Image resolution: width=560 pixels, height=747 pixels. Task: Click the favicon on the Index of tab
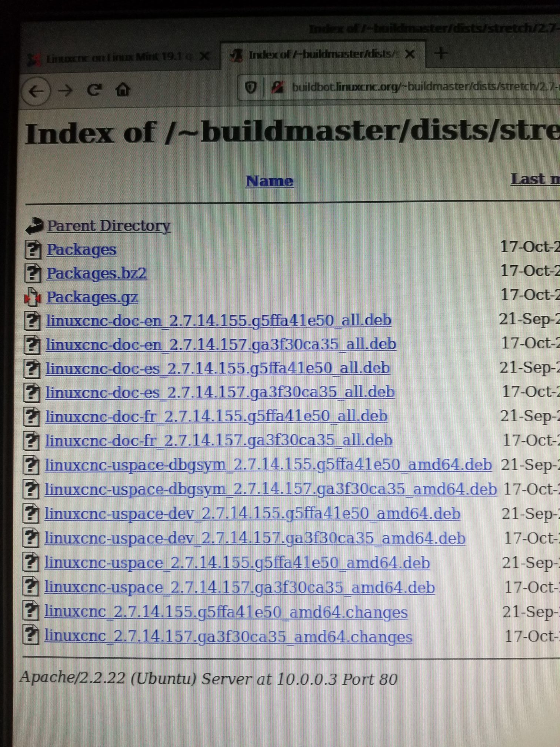tap(237, 55)
